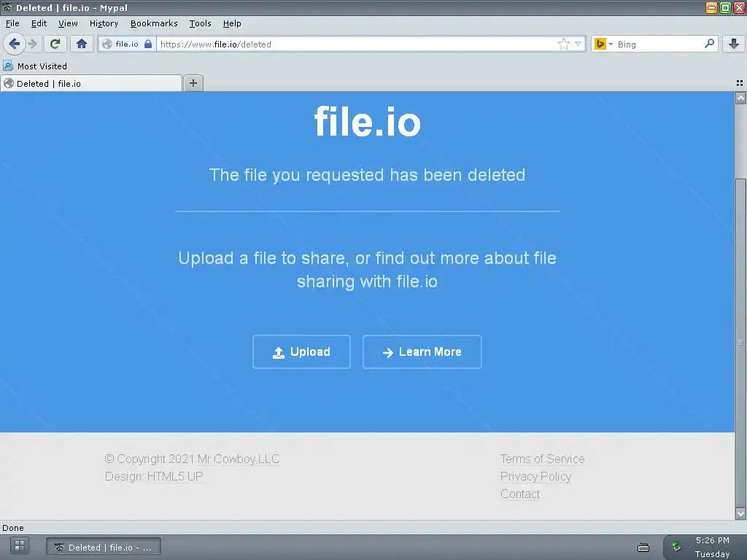The height and width of the screenshot is (560, 747).
Task: Click the scrollbar up arrow
Action: tap(740, 98)
